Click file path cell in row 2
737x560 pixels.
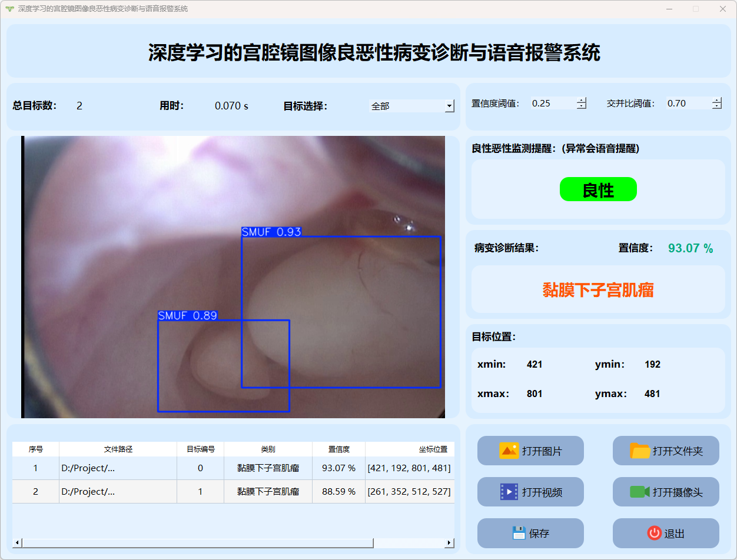[118, 492]
